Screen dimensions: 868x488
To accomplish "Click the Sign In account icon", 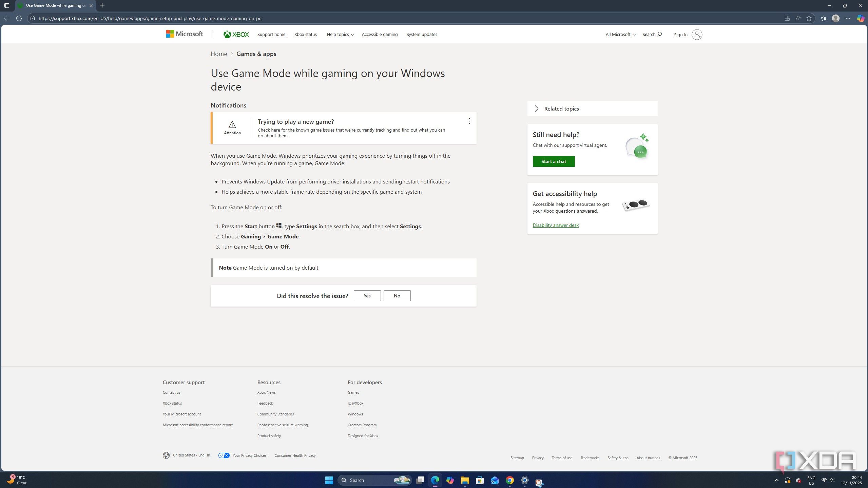I will click(x=697, y=35).
